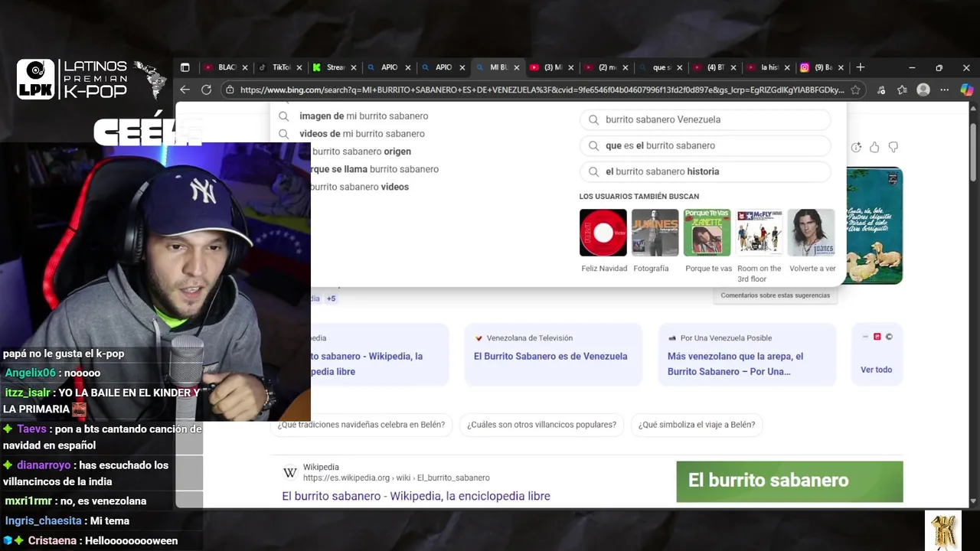Image resolution: width=980 pixels, height=551 pixels.
Task: Select suggestion 'imagen de mi burrito sabanero'
Action: coord(364,116)
